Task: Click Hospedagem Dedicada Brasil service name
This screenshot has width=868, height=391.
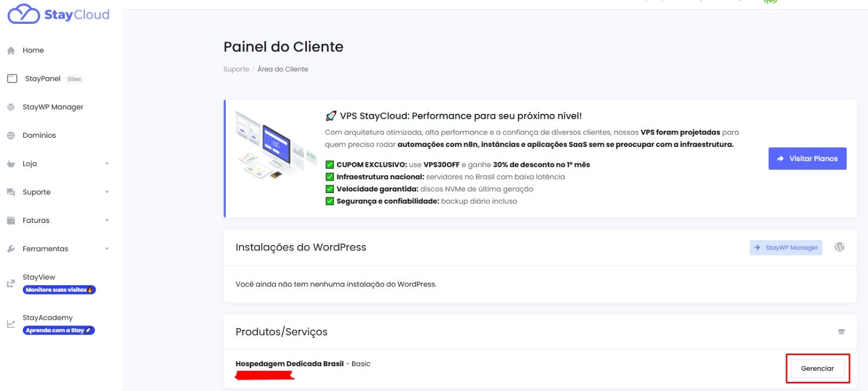Action: [x=290, y=364]
